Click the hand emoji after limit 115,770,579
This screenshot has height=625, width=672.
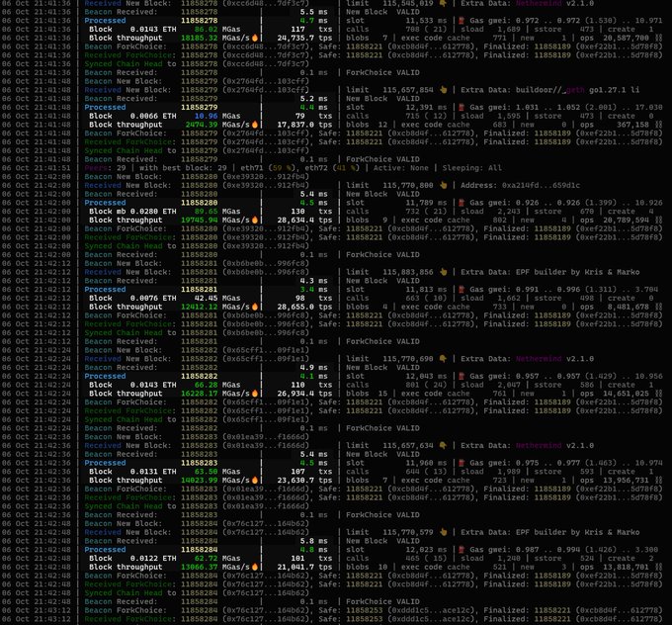pyautogui.click(x=443, y=532)
